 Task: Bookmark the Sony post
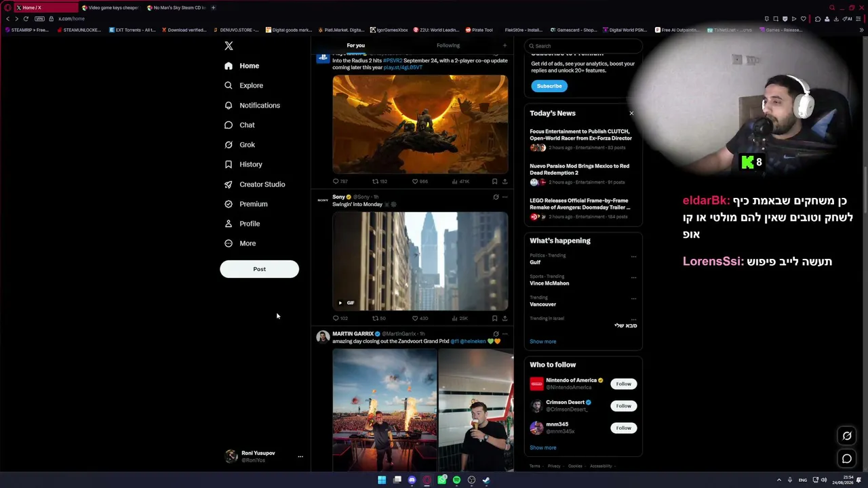pos(494,319)
